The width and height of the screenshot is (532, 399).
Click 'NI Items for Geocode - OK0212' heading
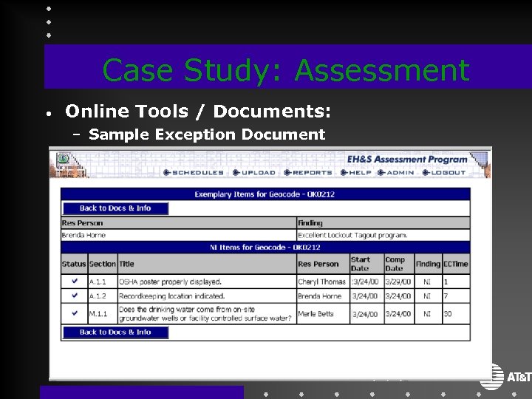click(265, 248)
